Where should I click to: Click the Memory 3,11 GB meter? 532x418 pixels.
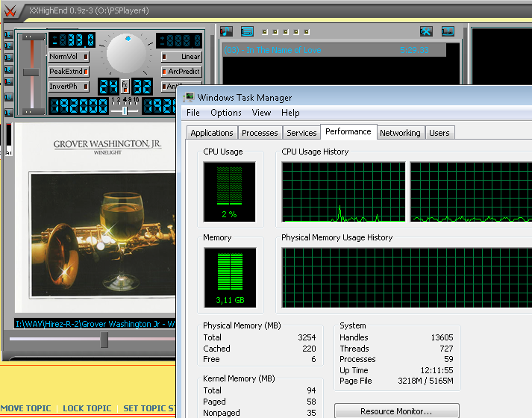(230, 278)
